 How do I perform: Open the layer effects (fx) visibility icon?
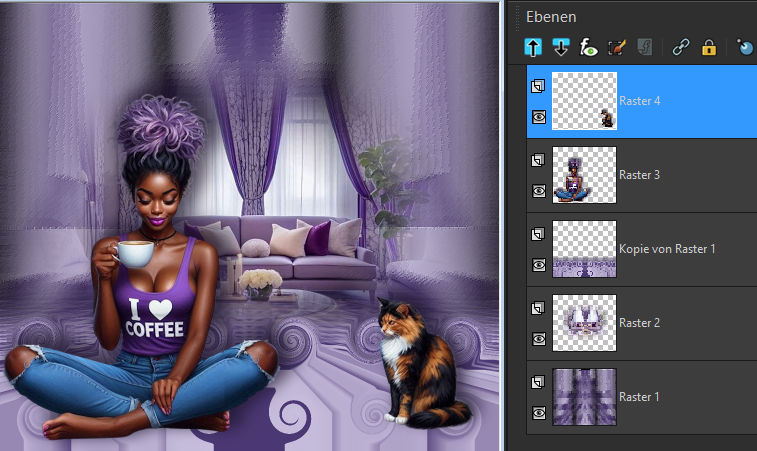588,47
